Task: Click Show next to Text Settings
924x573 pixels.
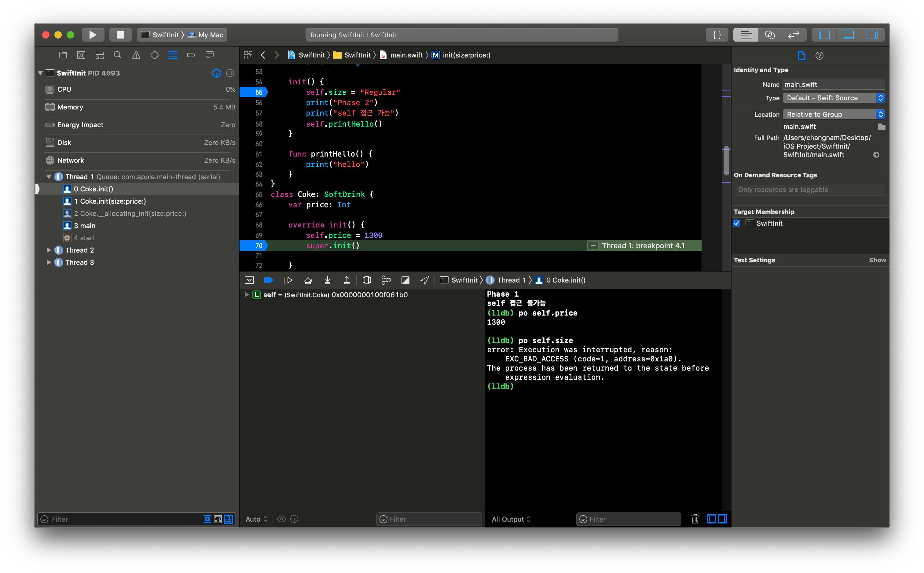Action: click(x=877, y=260)
